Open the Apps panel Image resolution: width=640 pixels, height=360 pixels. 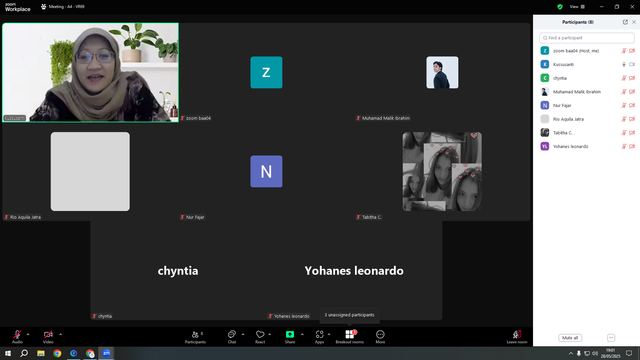[320, 337]
